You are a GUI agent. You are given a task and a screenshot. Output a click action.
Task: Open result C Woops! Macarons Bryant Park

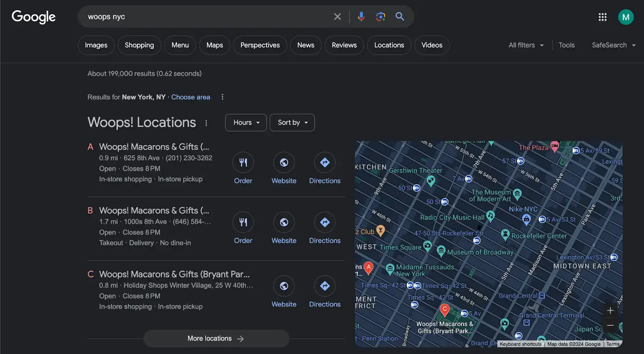[x=174, y=274]
